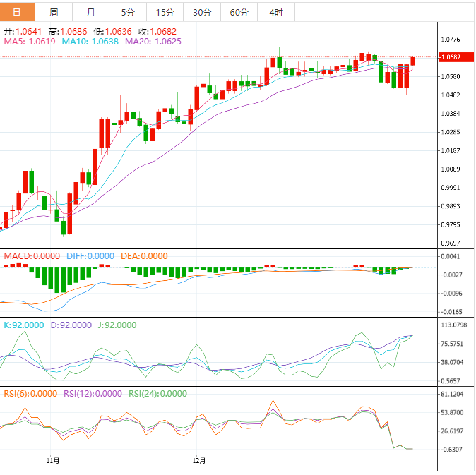476x475 pixels.
Task: Show the 60分 chart
Action: (x=239, y=12)
